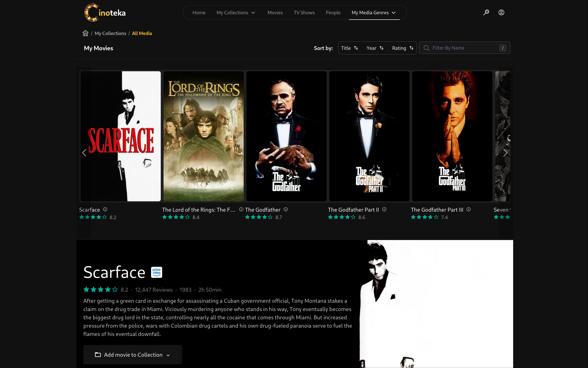Click the All Media breadcrumb
This screenshot has width=588, height=368.
pyautogui.click(x=142, y=33)
